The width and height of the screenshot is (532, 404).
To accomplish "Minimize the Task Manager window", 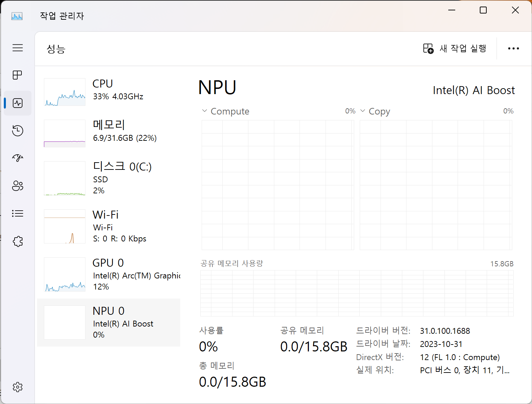I will (x=452, y=10).
